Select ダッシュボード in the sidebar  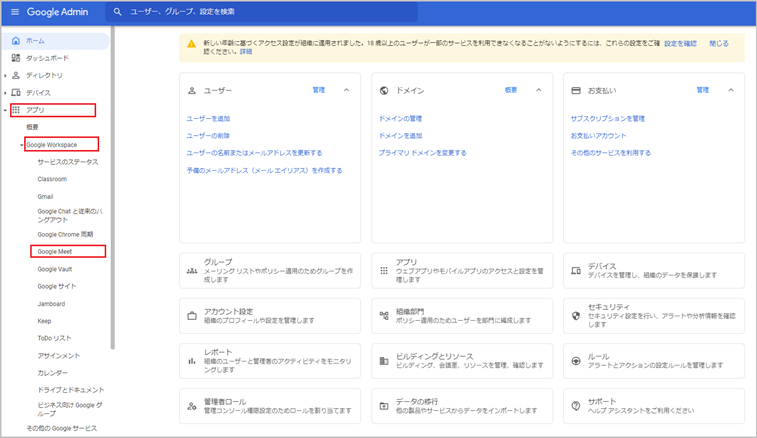pos(47,58)
